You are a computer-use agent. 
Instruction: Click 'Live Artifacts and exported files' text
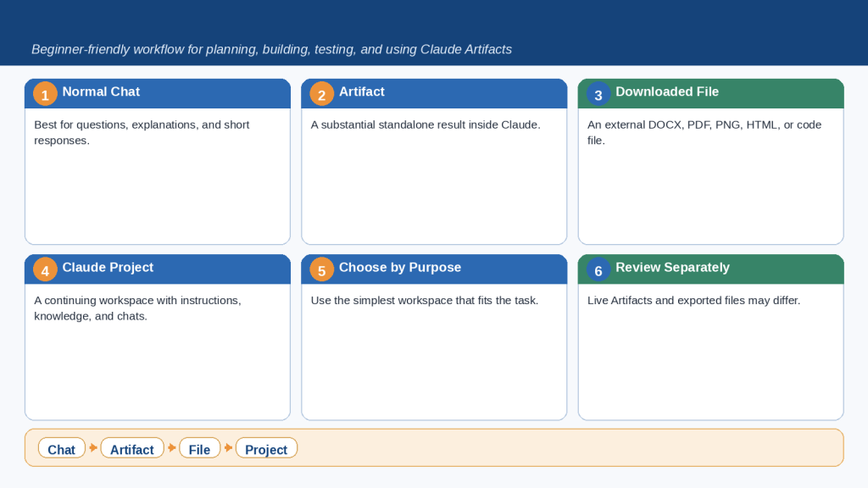693,301
